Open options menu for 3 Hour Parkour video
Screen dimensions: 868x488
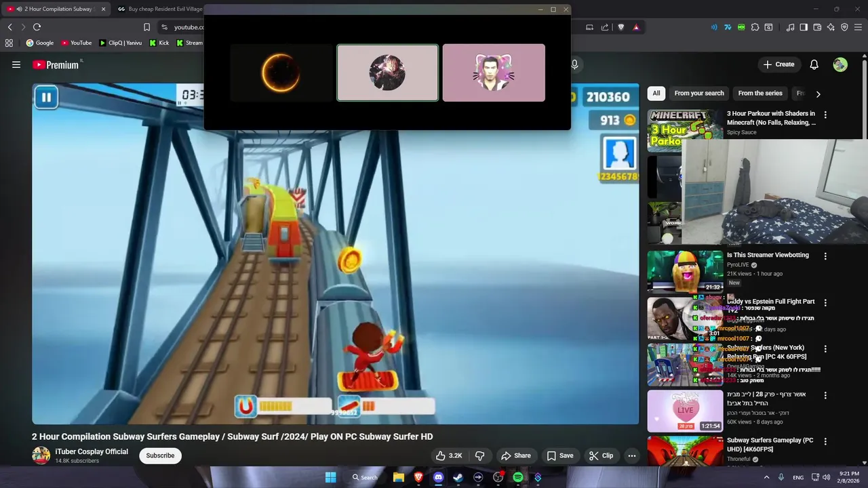click(x=825, y=115)
